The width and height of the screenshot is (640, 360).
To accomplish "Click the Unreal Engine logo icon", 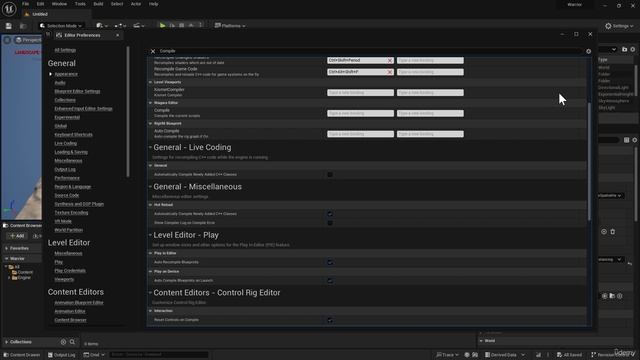I will (x=9, y=8).
